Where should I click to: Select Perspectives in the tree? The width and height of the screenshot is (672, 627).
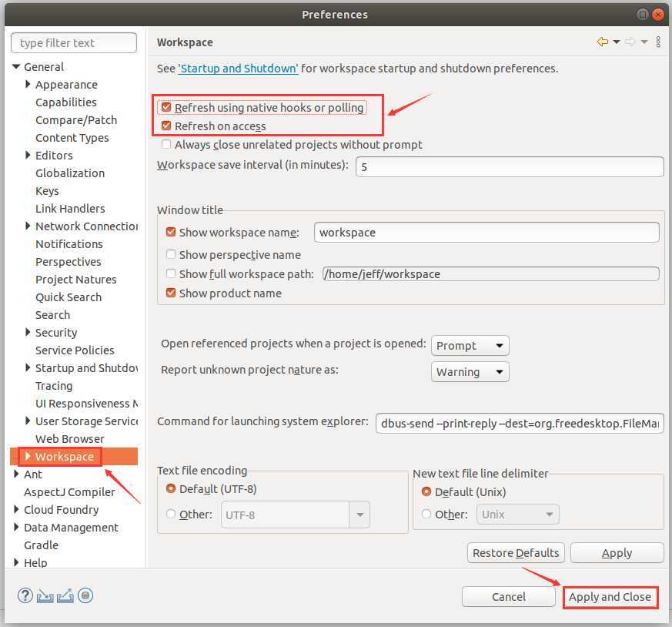69,262
